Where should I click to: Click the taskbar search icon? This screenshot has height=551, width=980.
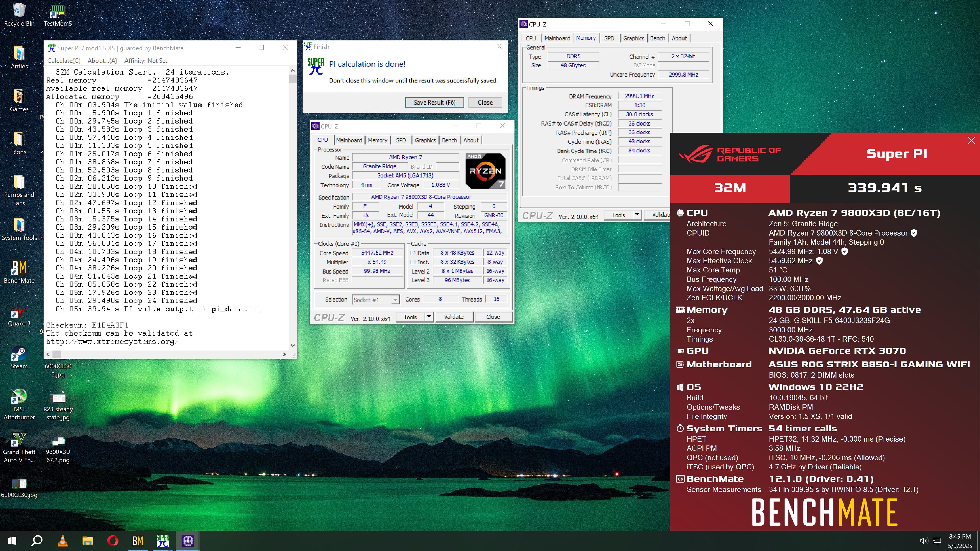point(37,540)
